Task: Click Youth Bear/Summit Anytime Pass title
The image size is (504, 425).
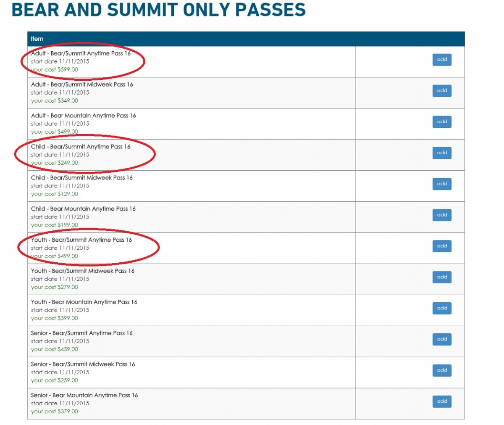Action: click(81, 240)
